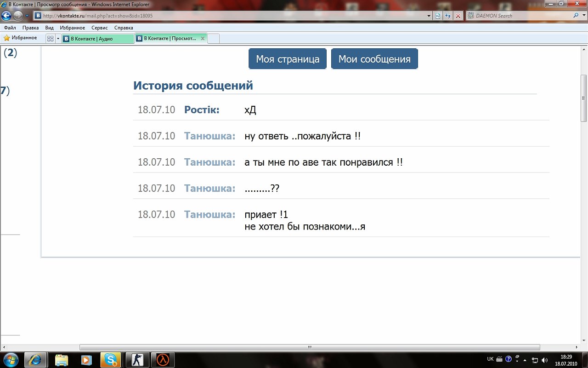588x368 pixels.
Task: Switch to the В Контакте | Аудио tab
Action: pyautogui.click(x=98, y=39)
